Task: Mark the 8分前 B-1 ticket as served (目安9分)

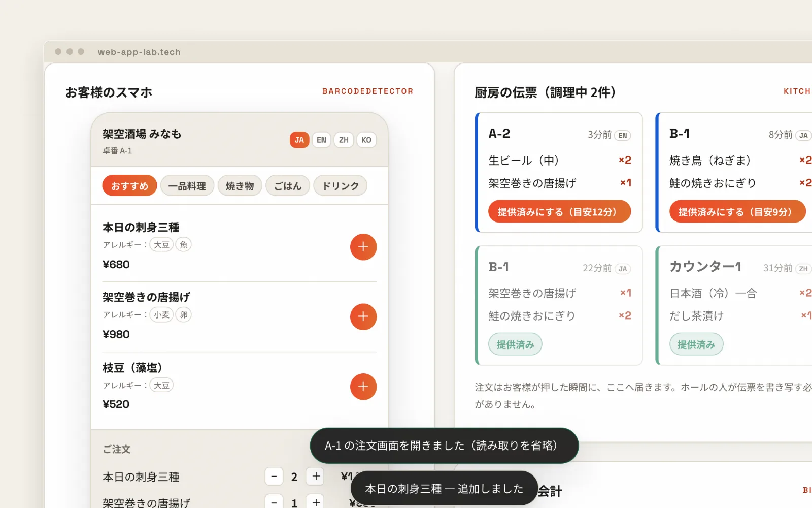Action: pos(737,211)
